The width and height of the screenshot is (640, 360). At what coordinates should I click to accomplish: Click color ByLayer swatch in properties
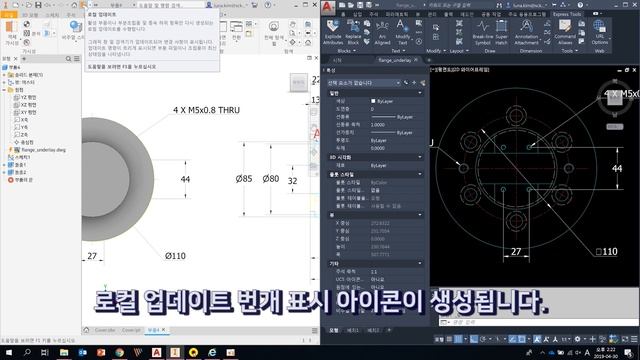point(373,101)
